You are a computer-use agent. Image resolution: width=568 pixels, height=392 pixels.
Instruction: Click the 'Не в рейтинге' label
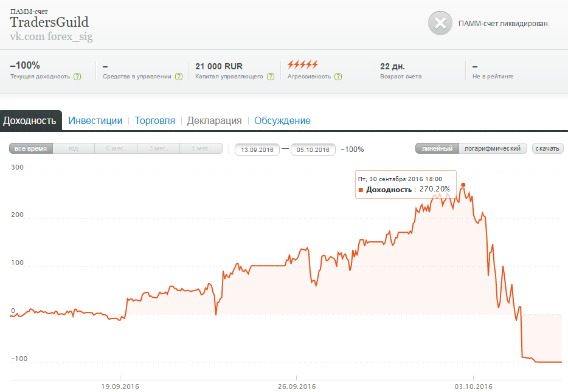pos(493,77)
